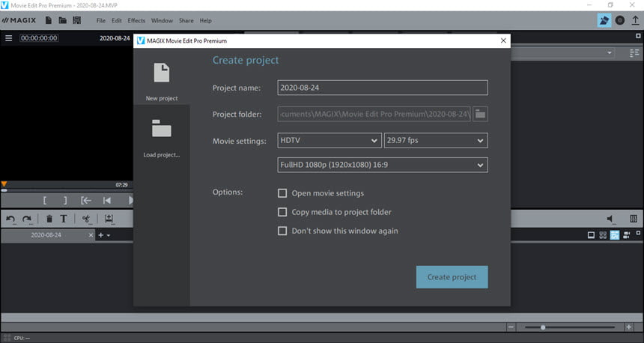Image resolution: width=644 pixels, height=343 pixels.
Task: Add a new movie tab with plus button
Action: click(100, 235)
